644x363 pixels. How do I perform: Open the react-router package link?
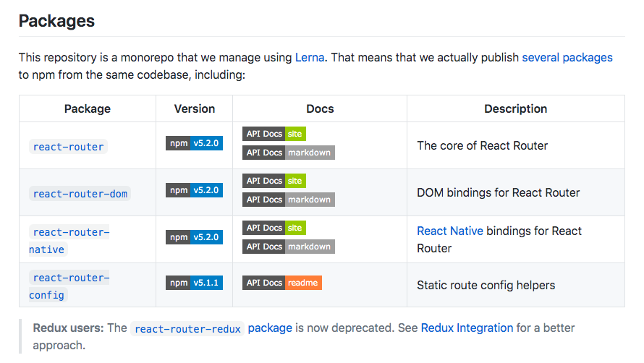click(x=69, y=147)
